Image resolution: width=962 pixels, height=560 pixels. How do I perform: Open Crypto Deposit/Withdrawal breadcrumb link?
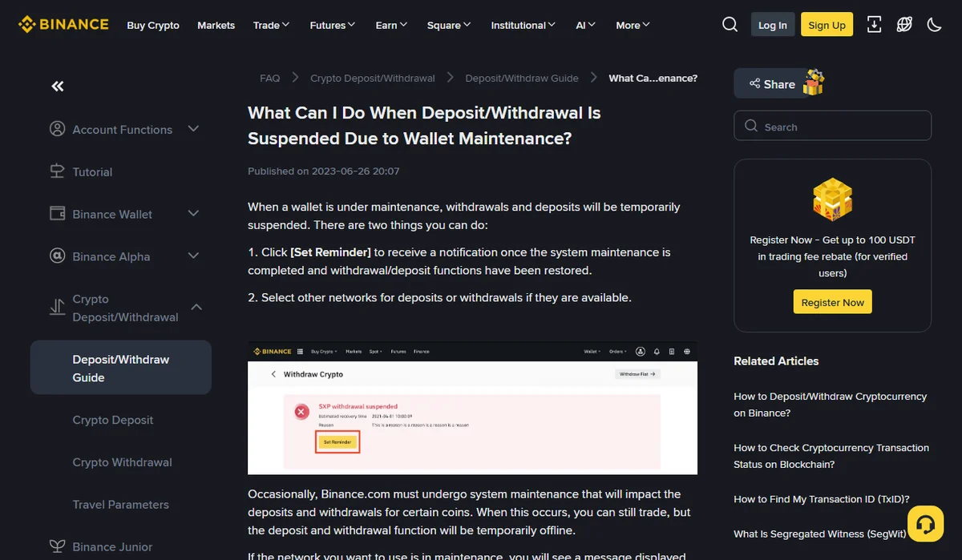(373, 78)
